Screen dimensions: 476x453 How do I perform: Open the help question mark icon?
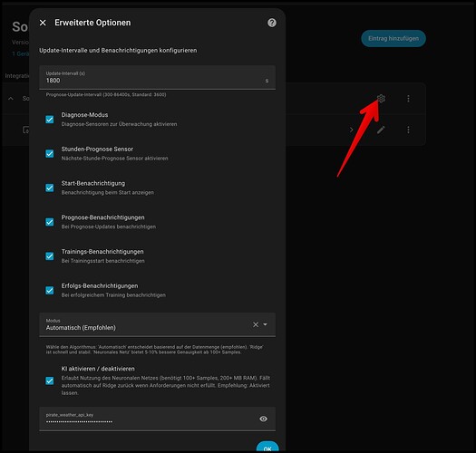click(x=272, y=23)
